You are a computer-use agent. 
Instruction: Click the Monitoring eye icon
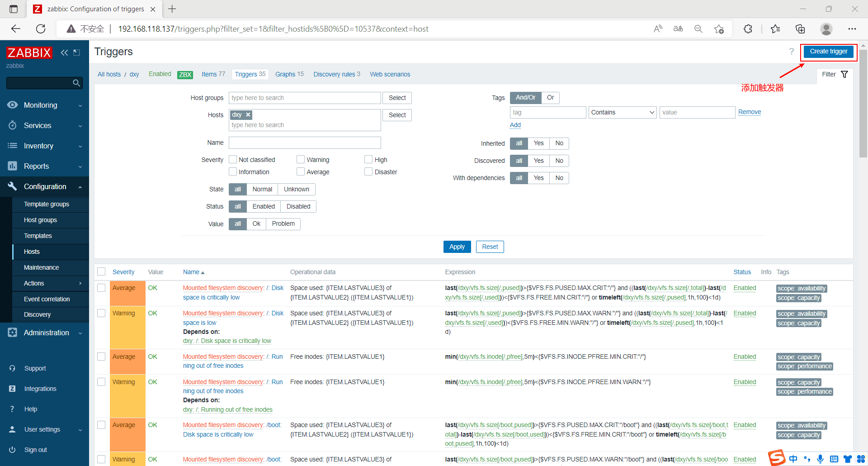coord(13,105)
